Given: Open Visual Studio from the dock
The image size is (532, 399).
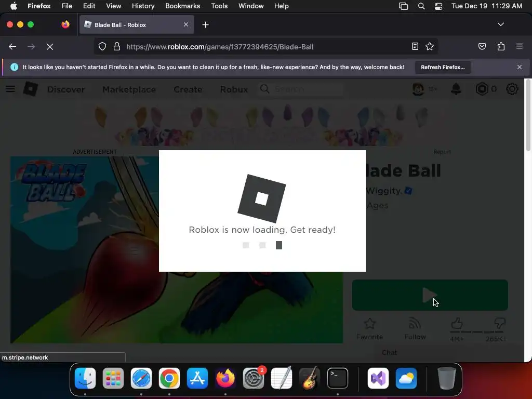Looking at the screenshot, I should (x=378, y=378).
